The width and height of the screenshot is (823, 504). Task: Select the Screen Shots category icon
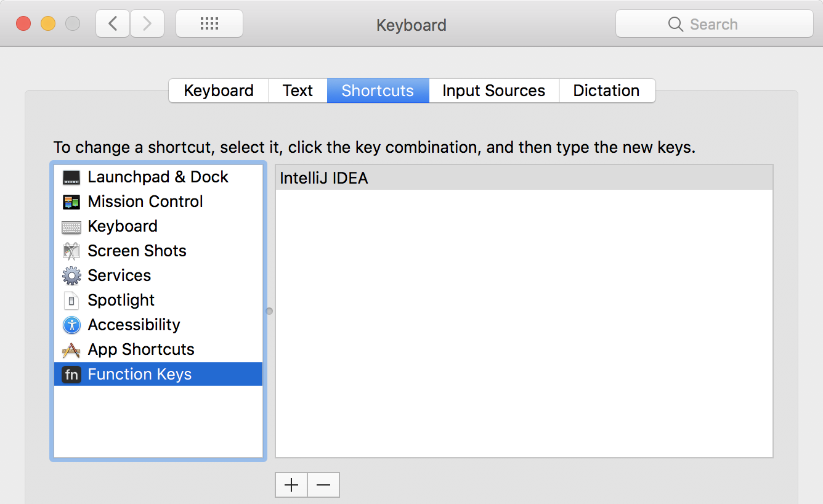(71, 251)
